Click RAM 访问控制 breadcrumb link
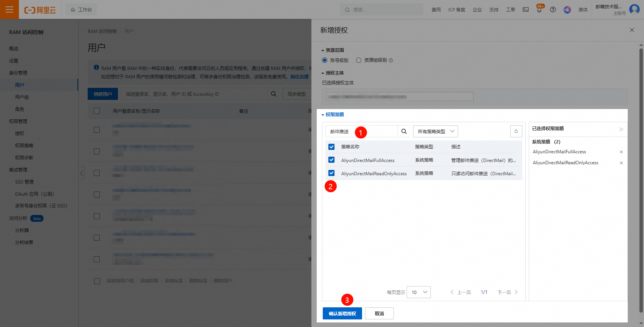This screenshot has width=644, height=327. click(x=102, y=31)
